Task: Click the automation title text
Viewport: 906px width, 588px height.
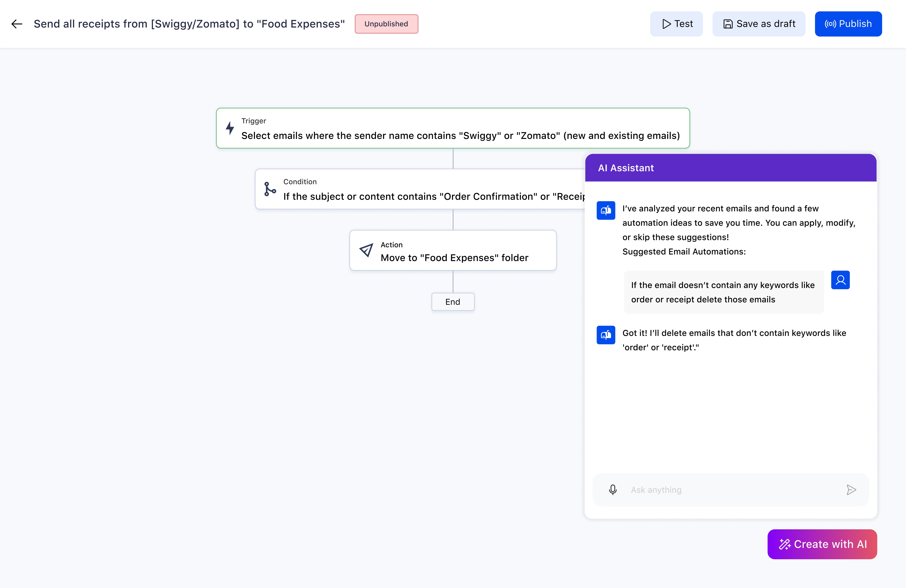Action: (189, 24)
